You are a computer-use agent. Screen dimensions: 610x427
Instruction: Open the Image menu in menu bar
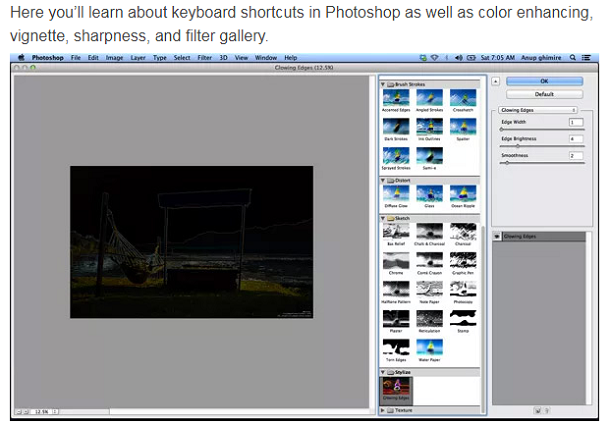click(x=113, y=58)
